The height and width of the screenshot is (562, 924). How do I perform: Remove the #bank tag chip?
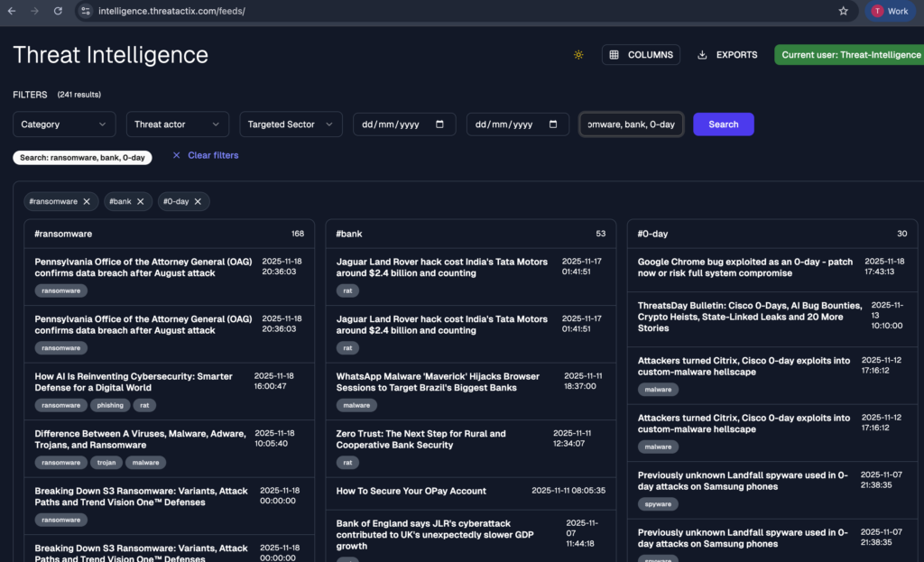tap(140, 201)
